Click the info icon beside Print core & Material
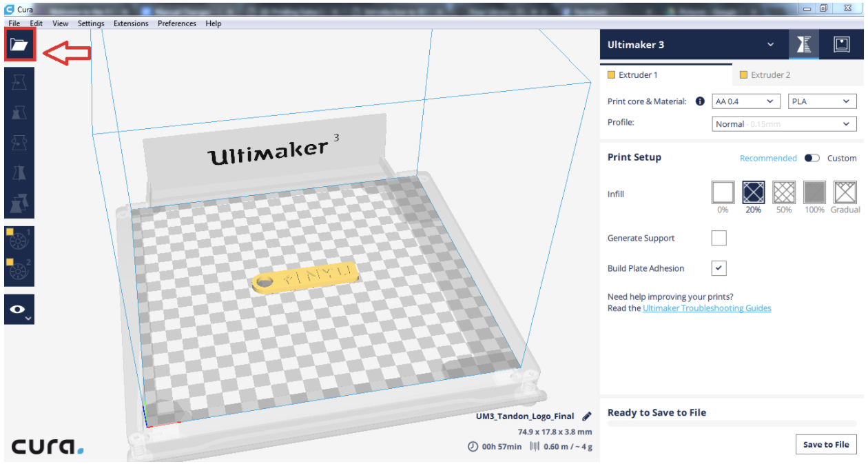The width and height of the screenshot is (868, 473). click(700, 101)
